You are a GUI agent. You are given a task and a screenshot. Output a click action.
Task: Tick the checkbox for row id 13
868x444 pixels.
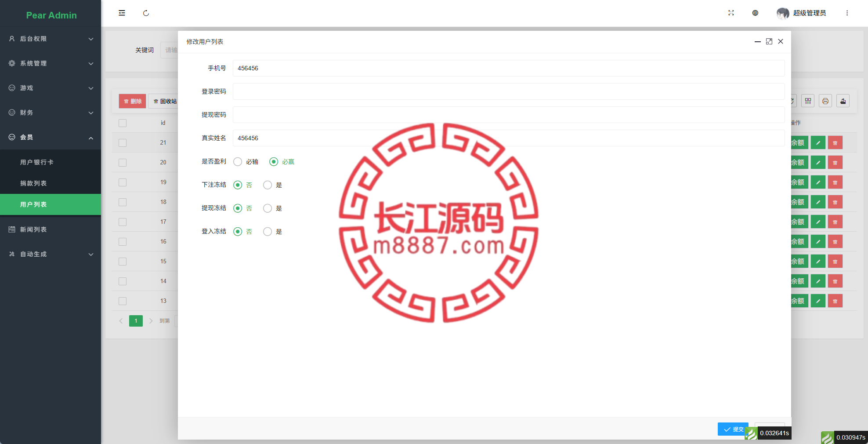point(123,301)
